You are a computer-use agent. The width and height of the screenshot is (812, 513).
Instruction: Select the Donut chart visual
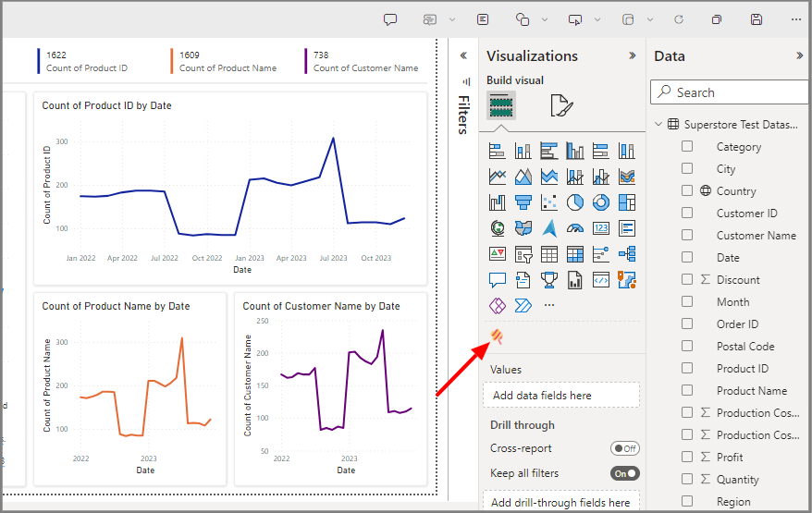click(601, 202)
